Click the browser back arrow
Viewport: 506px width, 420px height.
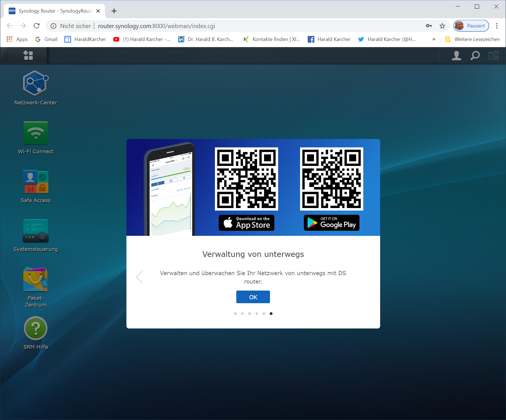pos(10,26)
